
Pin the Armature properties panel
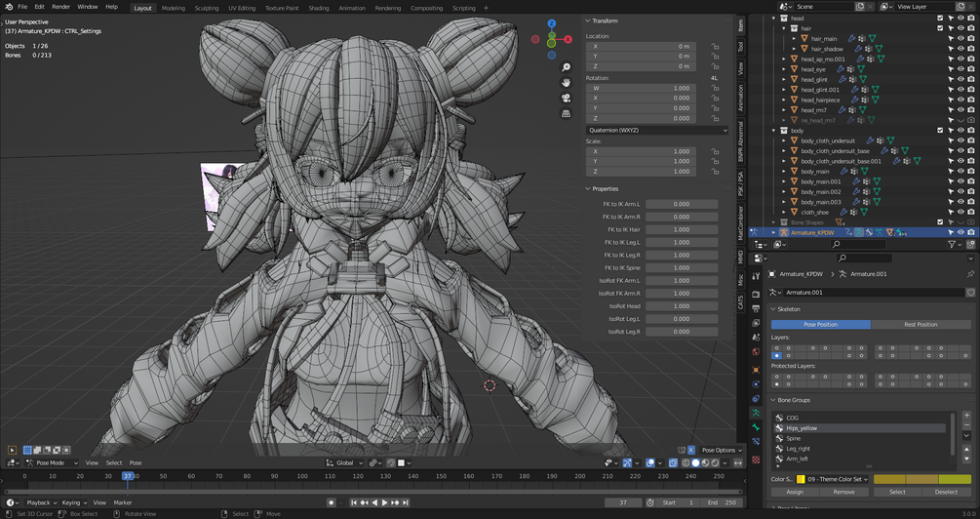pos(970,274)
